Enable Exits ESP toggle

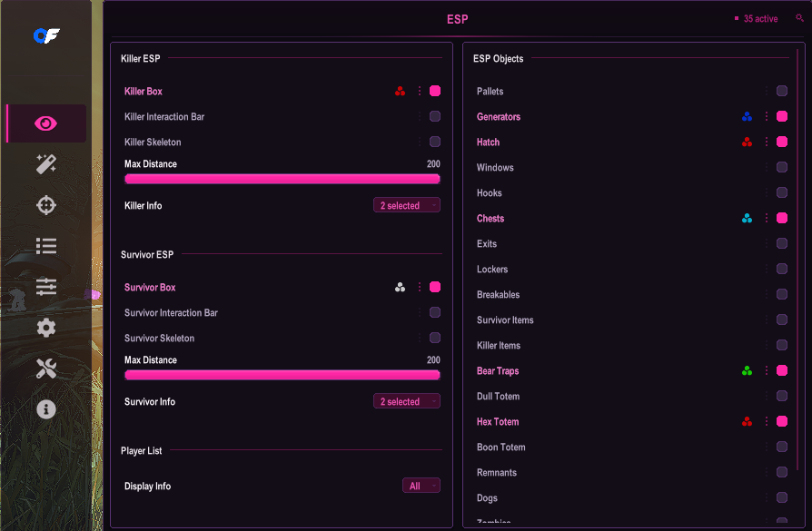[782, 244]
